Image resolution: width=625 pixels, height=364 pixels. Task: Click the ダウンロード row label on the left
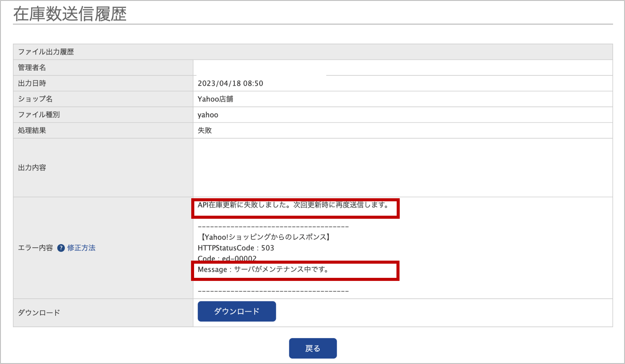pos(39,313)
